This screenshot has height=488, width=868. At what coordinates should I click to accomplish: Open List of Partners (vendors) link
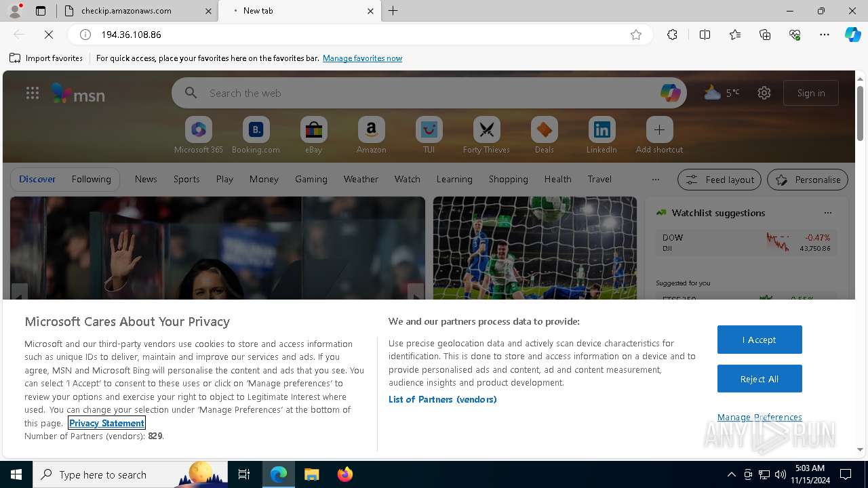[443, 399]
